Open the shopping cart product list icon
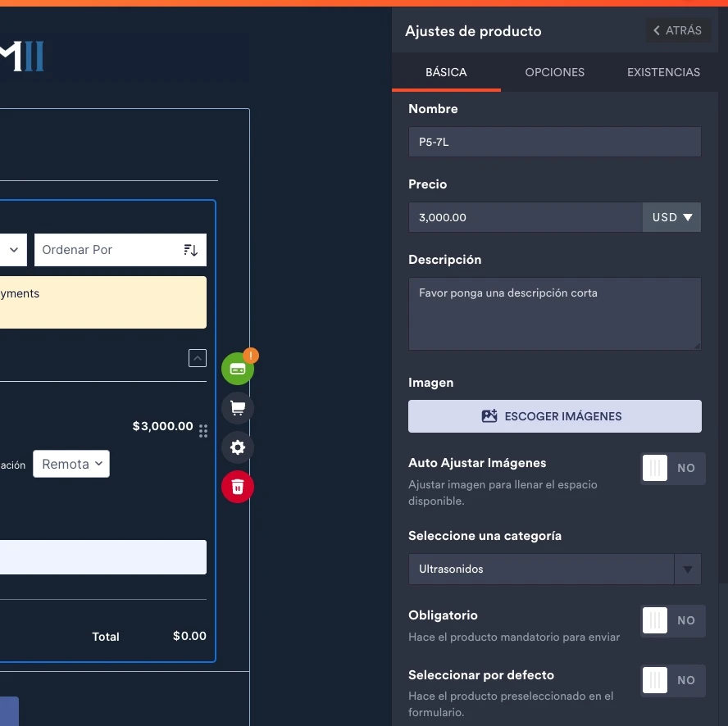Image resolution: width=728 pixels, height=726 pixels. click(238, 408)
